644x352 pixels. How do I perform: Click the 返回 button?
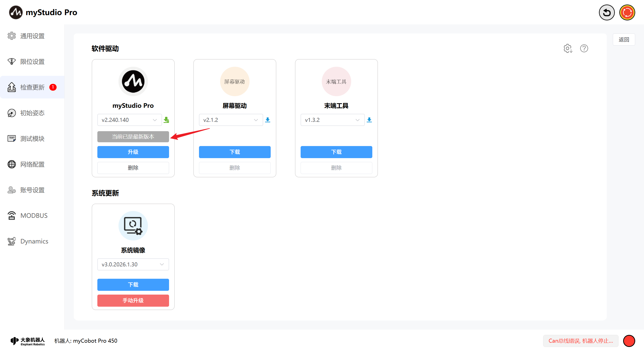click(624, 40)
